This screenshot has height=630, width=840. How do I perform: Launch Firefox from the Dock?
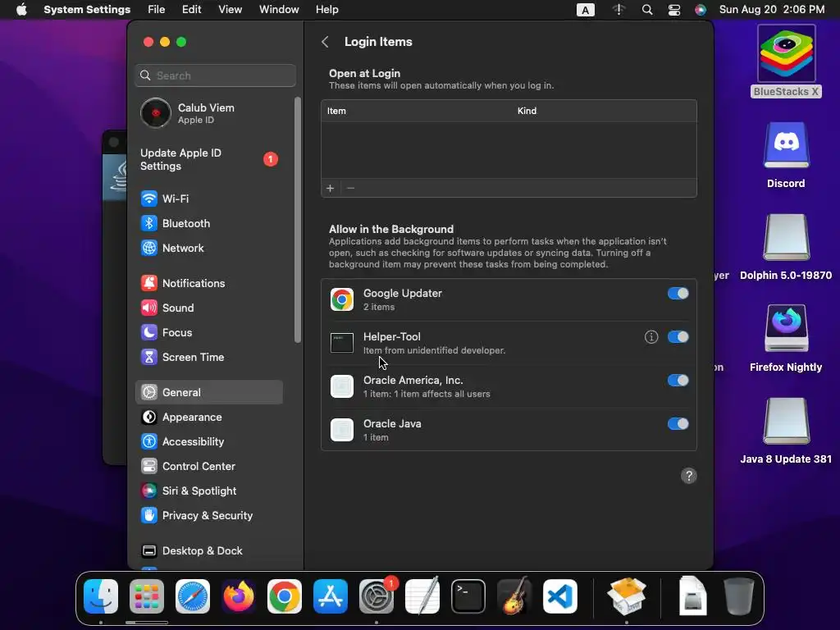(x=239, y=596)
